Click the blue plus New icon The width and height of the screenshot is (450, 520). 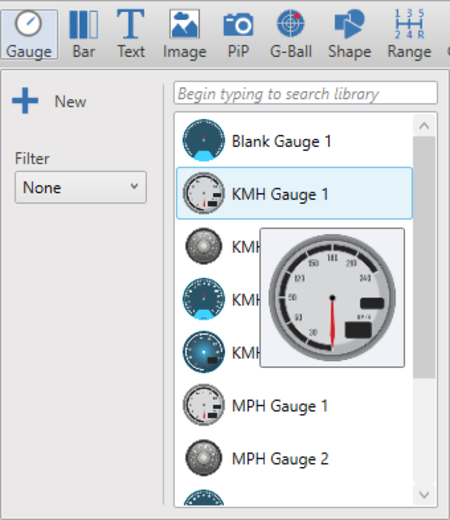click(x=25, y=101)
